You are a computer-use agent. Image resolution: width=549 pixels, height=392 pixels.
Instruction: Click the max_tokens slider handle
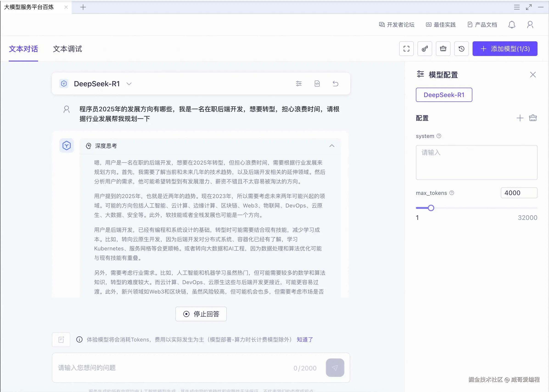click(431, 208)
